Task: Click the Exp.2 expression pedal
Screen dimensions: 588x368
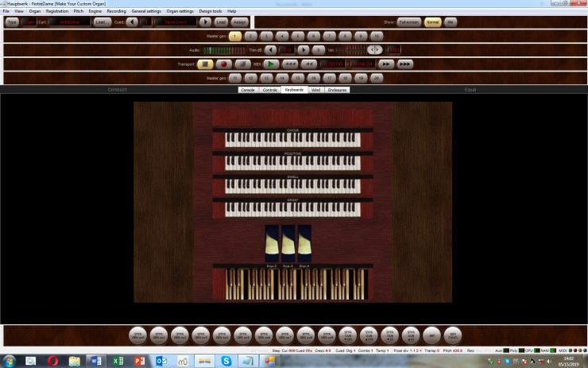Action: [272, 242]
